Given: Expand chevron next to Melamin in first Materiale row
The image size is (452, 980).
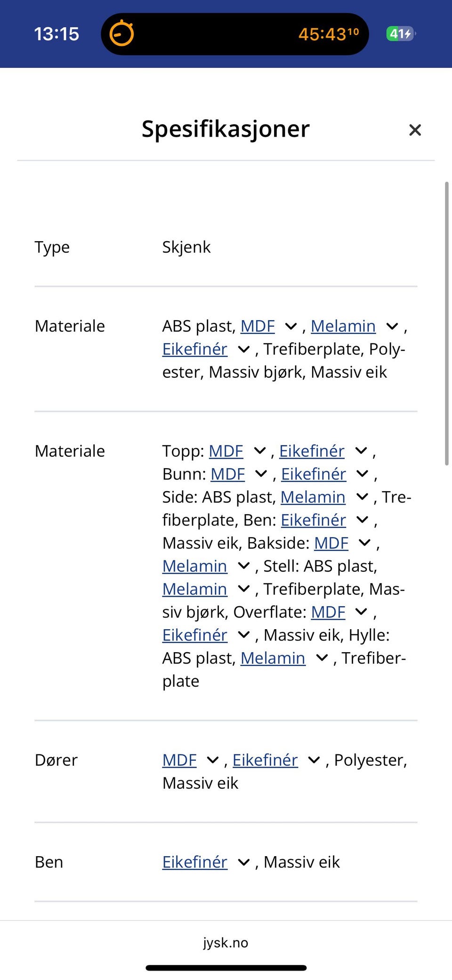Looking at the screenshot, I should tap(392, 326).
